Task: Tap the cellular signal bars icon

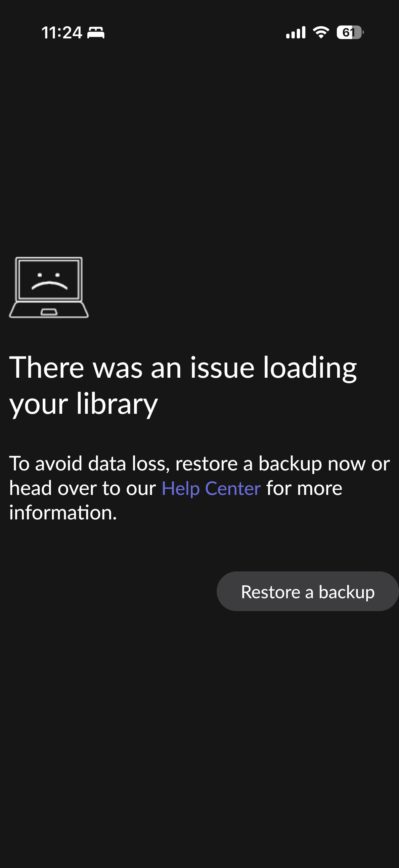Action: (296, 33)
